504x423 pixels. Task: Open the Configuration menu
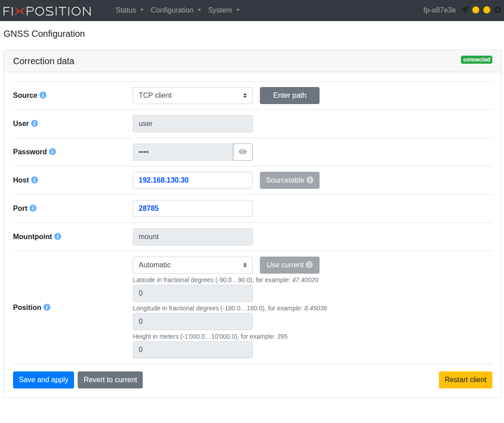click(176, 10)
